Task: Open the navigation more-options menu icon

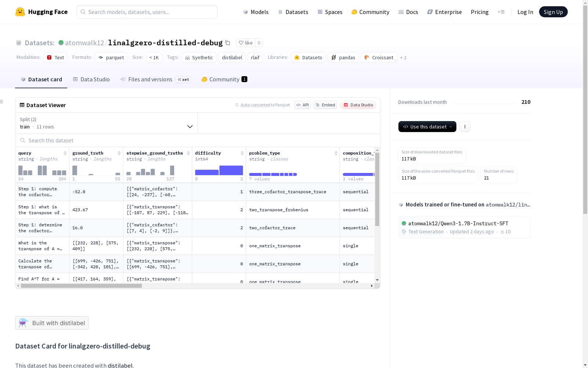Action: pos(501,12)
